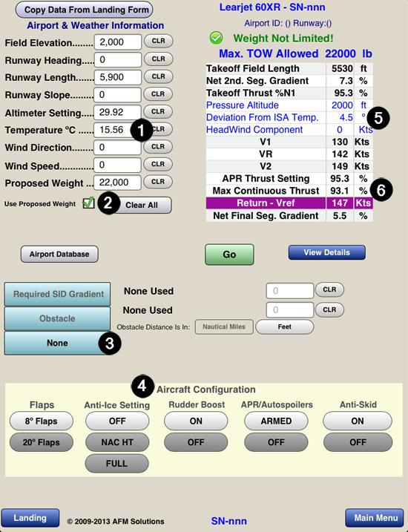This screenshot has width=408, height=532.
Task: Clear the Wind Speed value
Action: pos(158,164)
